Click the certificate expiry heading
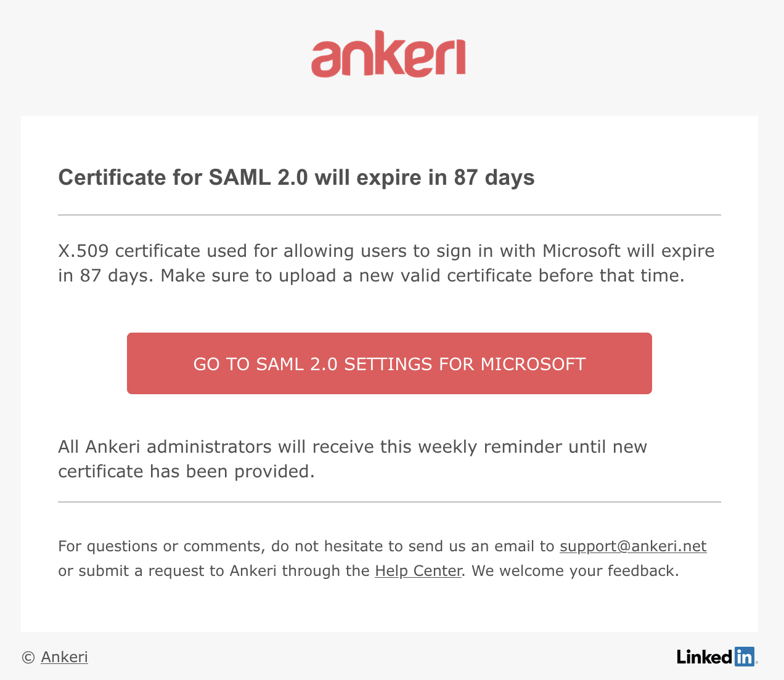784x680 pixels. point(296,177)
